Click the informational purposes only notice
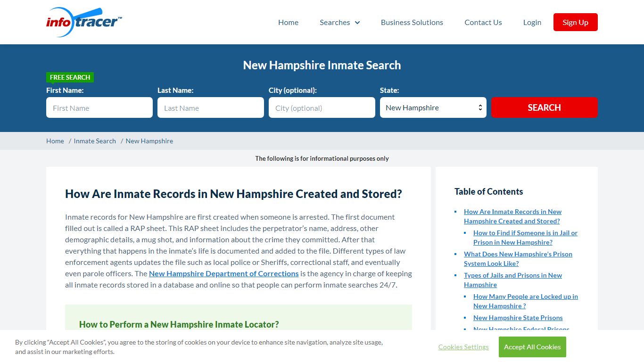The image size is (644, 362). [x=322, y=158]
